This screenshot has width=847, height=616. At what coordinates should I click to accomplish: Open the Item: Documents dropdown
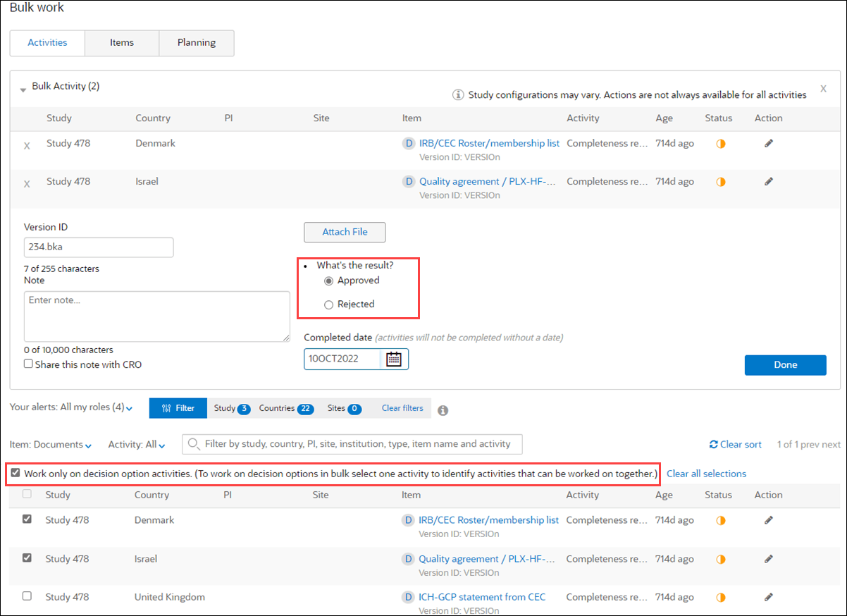click(50, 444)
